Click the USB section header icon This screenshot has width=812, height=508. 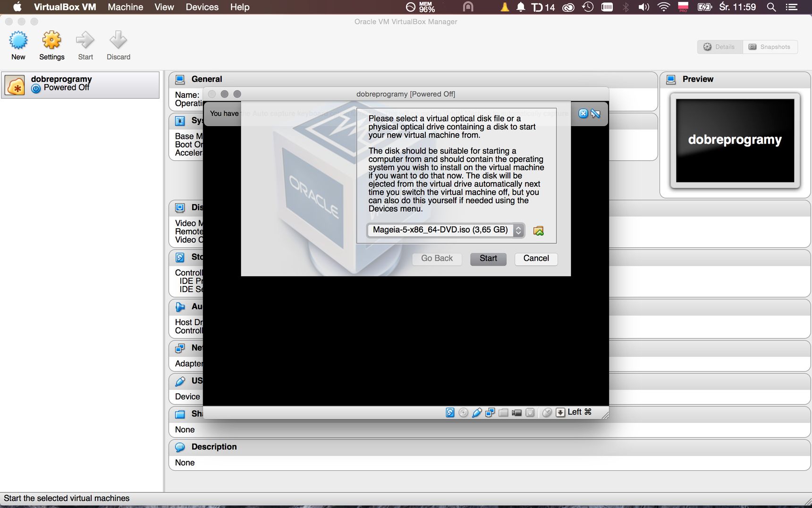point(180,381)
